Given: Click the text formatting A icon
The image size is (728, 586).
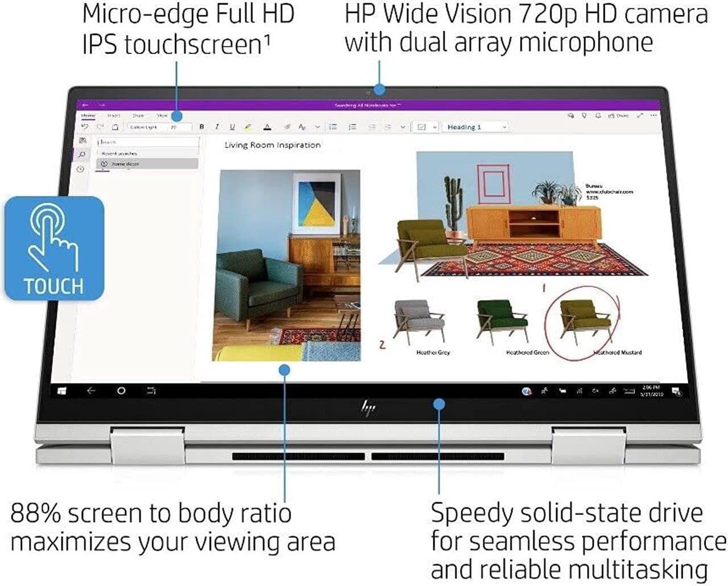Looking at the screenshot, I should pos(302,127).
